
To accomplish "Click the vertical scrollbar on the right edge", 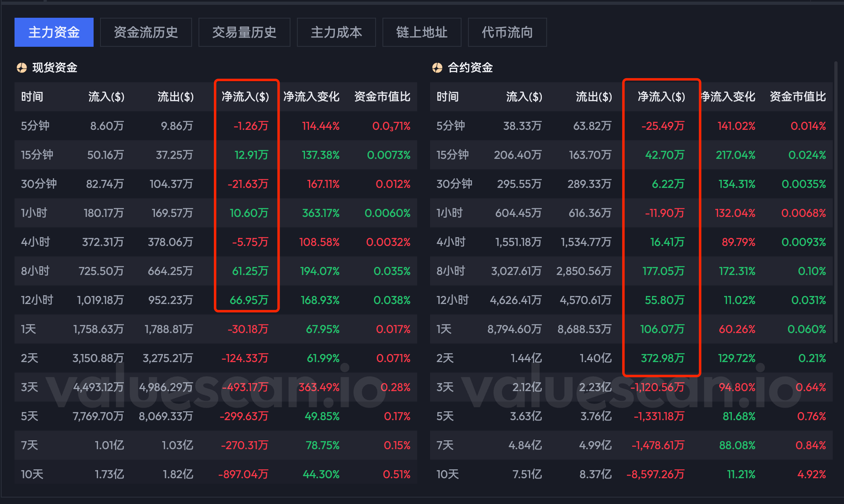I will 835,202.
